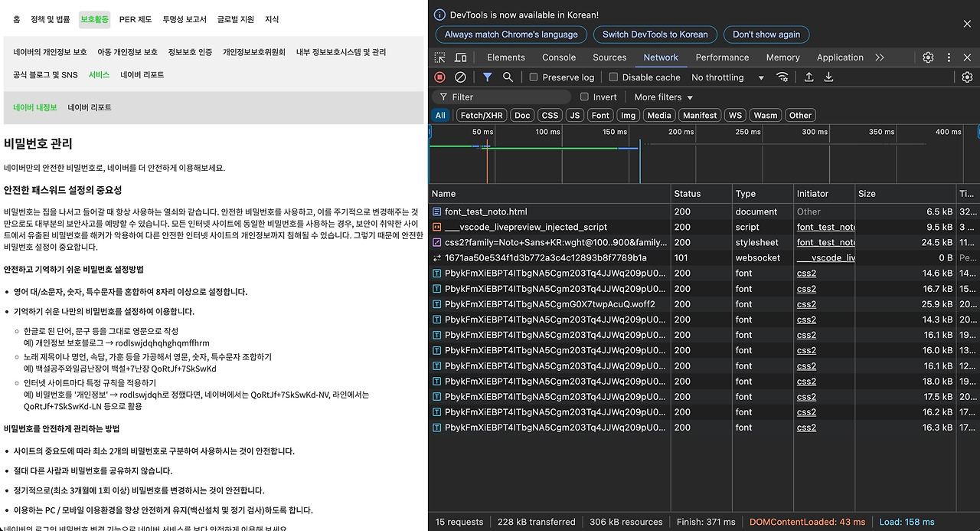Screen dimensions: 980x531
Task: Select the css2?family=Noto+Sans+KR stylesheet request
Action: click(x=704, y=242)
